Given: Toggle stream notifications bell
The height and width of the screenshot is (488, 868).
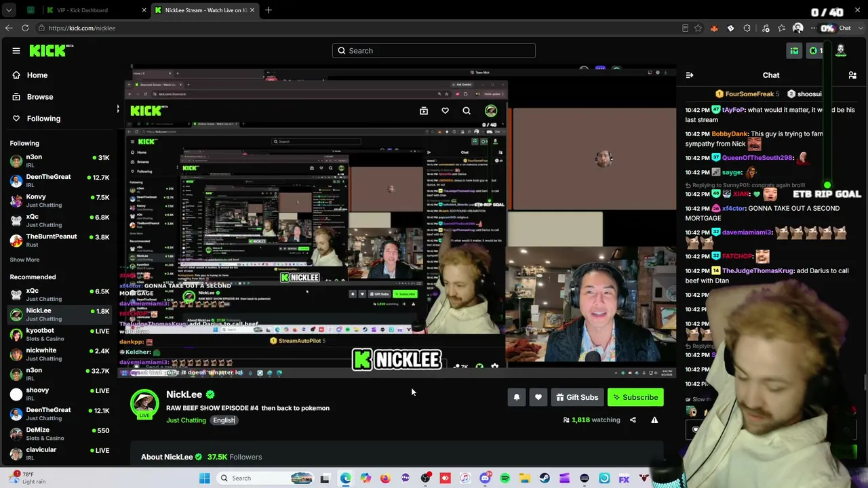Looking at the screenshot, I should pos(517,398).
